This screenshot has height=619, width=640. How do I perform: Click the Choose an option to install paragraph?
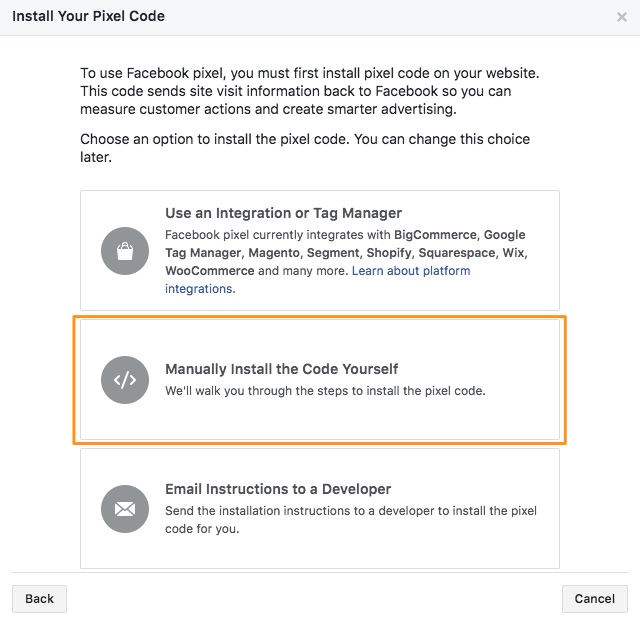pyautogui.click(x=305, y=148)
